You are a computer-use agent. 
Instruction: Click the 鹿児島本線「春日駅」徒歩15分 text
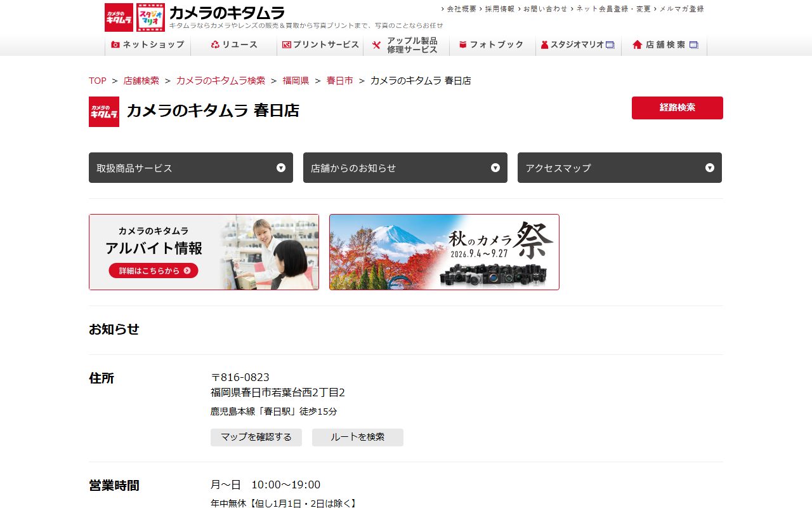(x=274, y=411)
